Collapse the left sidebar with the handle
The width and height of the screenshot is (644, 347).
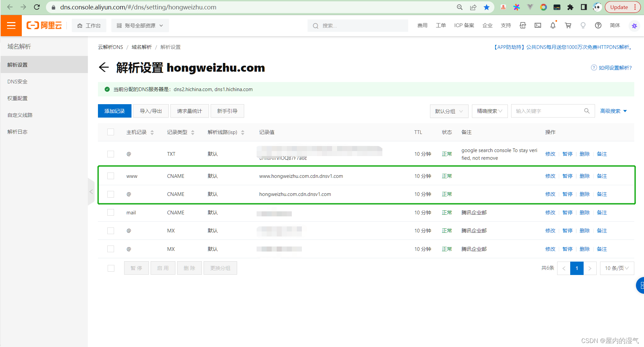tap(91, 192)
